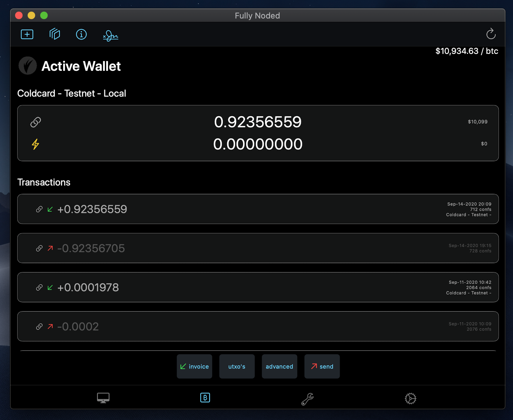Open the -0.0002 transaction row
The image size is (513, 420).
coord(258,326)
